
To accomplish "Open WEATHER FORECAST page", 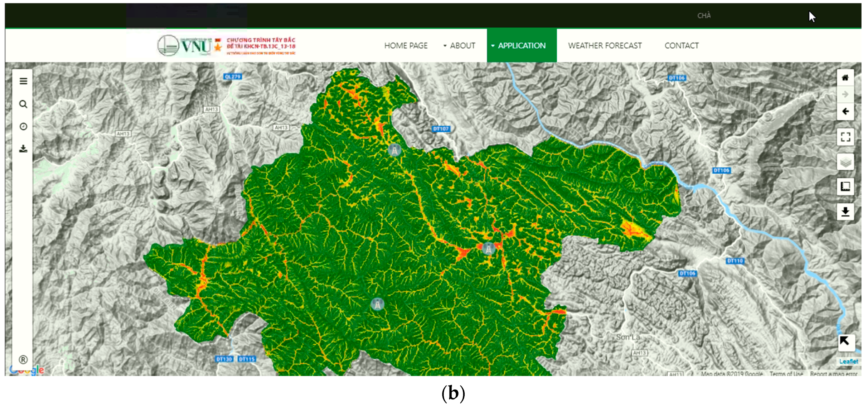I will [x=605, y=46].
